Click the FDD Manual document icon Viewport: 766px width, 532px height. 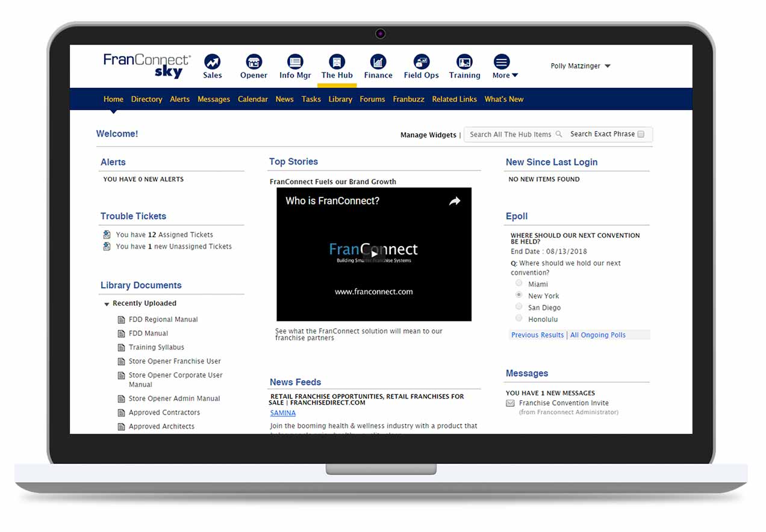(121, 333)
